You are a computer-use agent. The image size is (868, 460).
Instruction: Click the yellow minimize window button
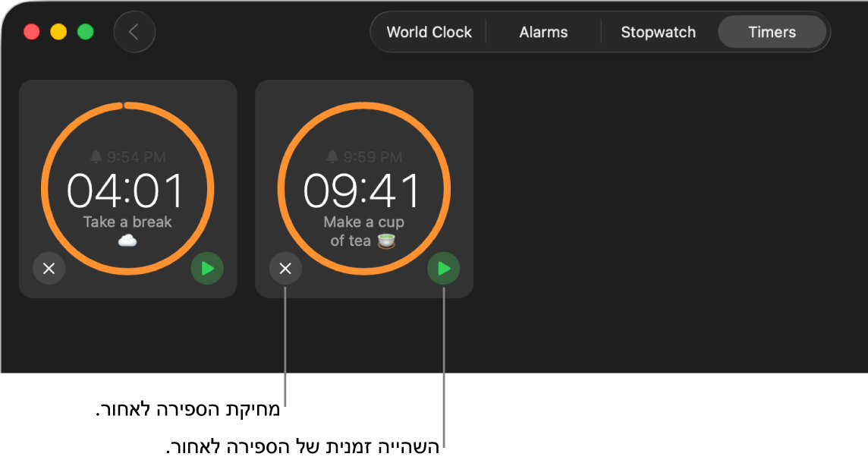click(58, 32)
